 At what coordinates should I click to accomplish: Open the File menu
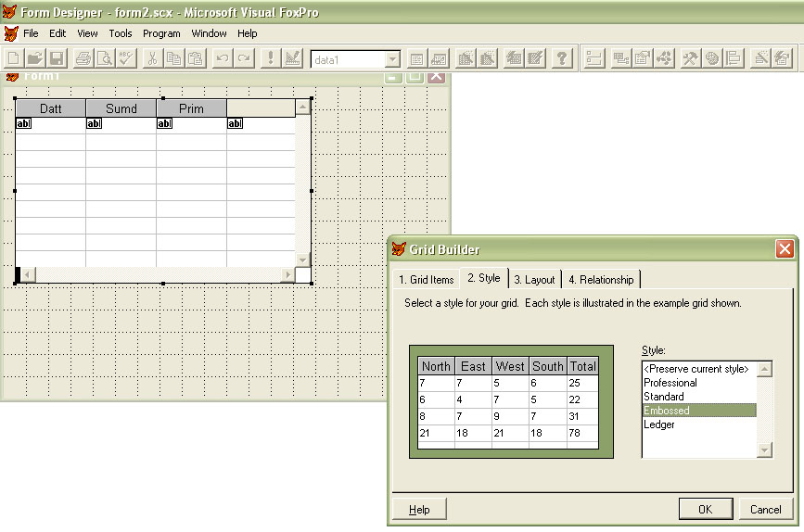point(31,33)
